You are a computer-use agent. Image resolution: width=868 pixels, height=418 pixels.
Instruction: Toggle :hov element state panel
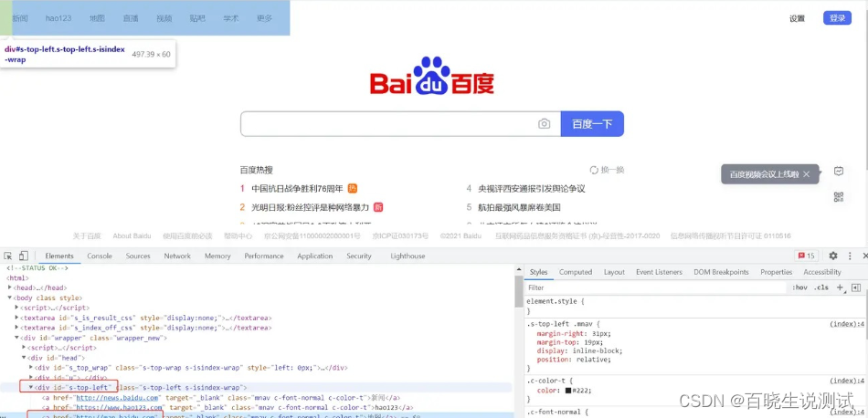tap(799, 287)
